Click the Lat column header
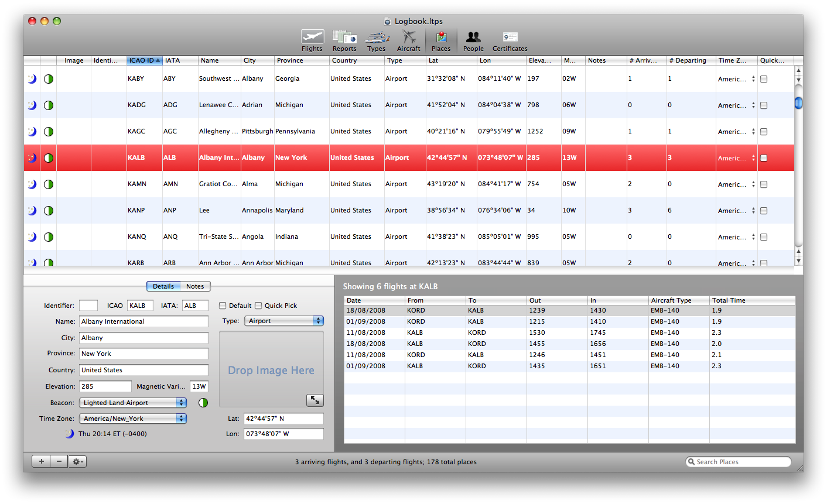This screenshot has width=827, height=504. click(x=451, y=60)
